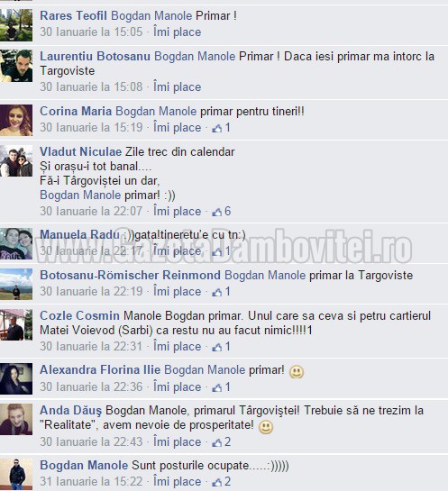Open the Cozle Cosmin name link
The image size is (448, 491).
79,315
